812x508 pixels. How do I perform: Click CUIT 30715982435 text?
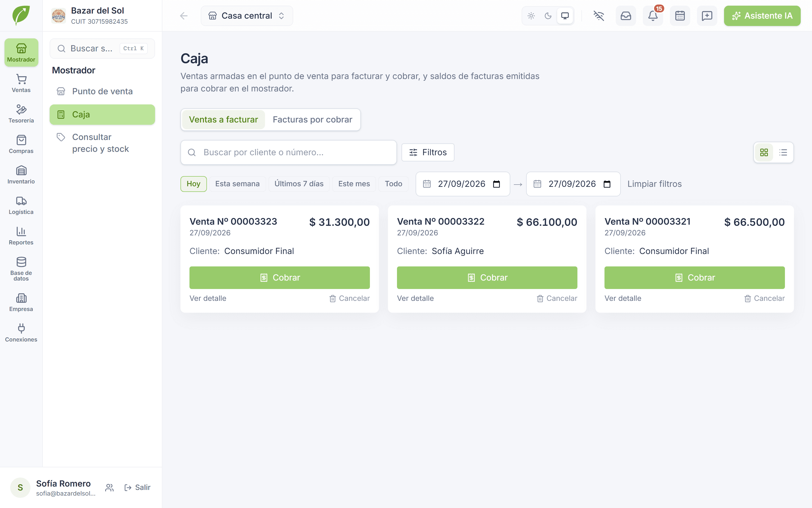(99, 21)
